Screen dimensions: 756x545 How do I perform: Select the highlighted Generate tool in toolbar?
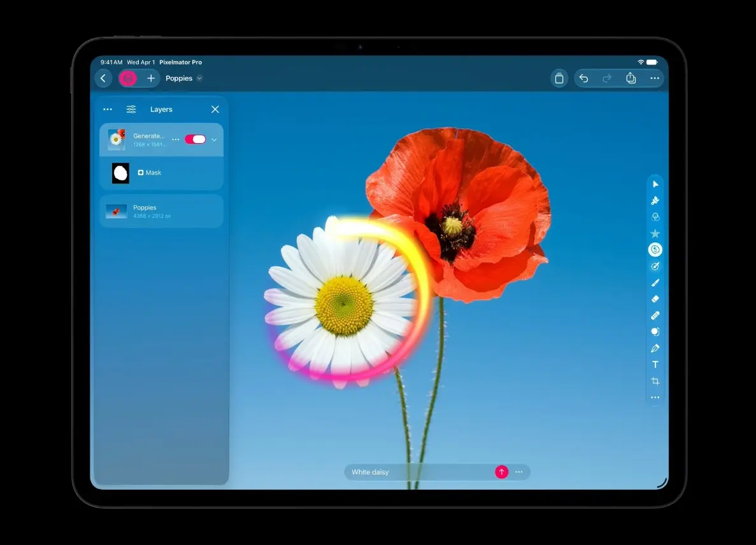pos(655,250)
